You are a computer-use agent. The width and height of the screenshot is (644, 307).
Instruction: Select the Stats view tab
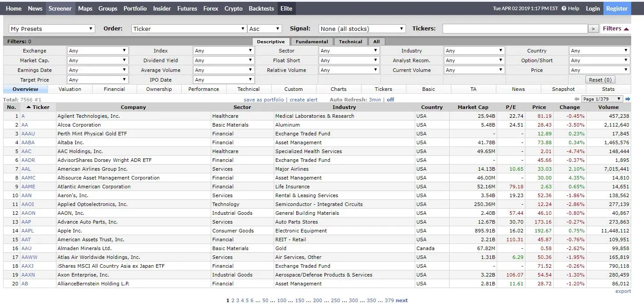point(608,89)
